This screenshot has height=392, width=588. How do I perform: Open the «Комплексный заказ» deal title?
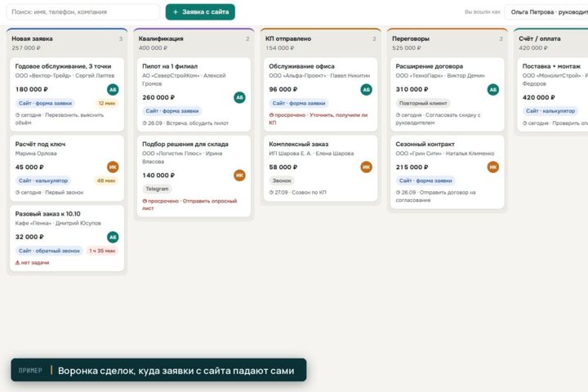coord(299,144)
